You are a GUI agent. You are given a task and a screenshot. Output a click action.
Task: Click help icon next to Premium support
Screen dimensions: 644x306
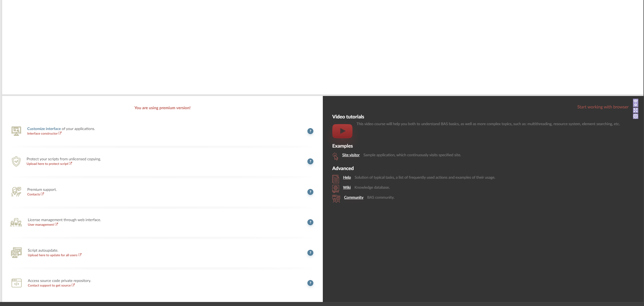tap(310, 192)
